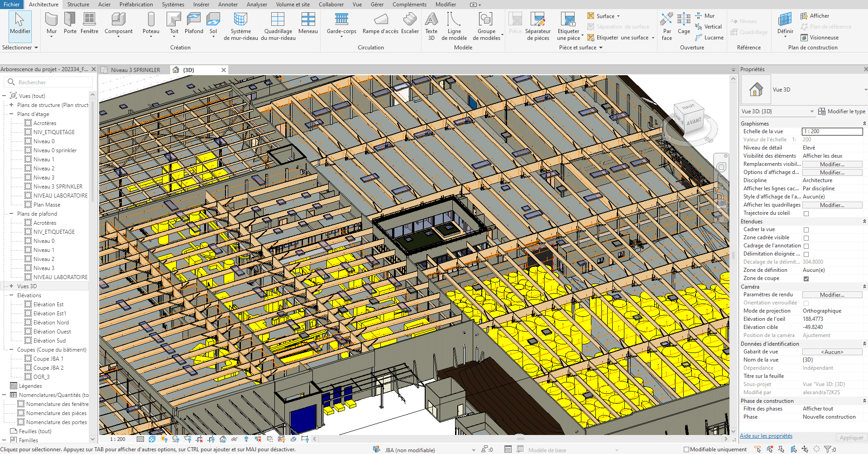The width and height of the screenshot is (868, 454).
Task: Open the Structure ribbon tab
Action: [x=78, y=5]
